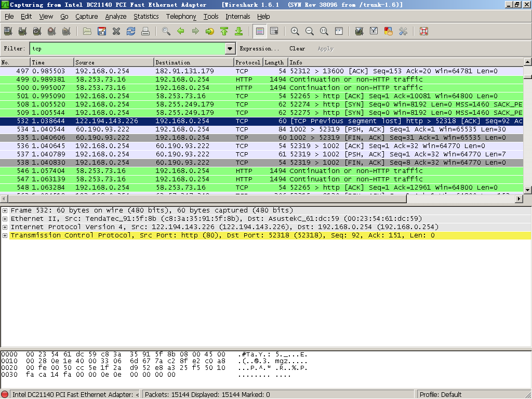Expand the Ethernet II tree node

pyautogui.click(x=5, y=219)
